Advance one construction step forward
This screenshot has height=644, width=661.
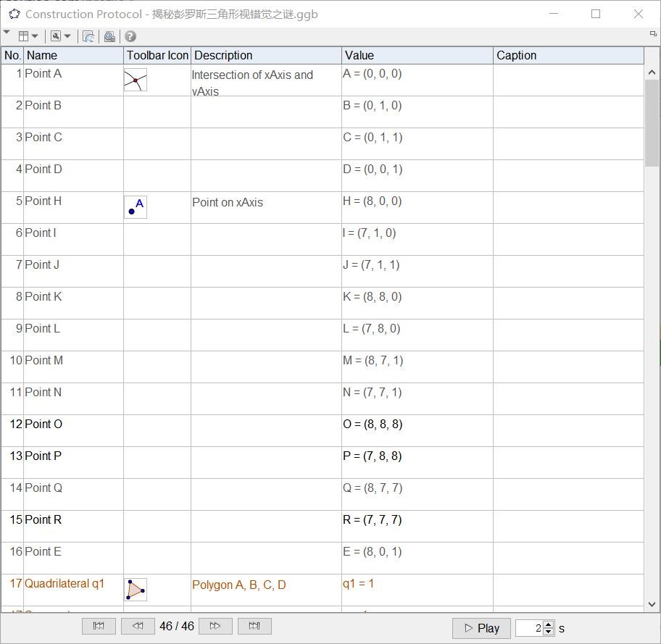point(215,627)
